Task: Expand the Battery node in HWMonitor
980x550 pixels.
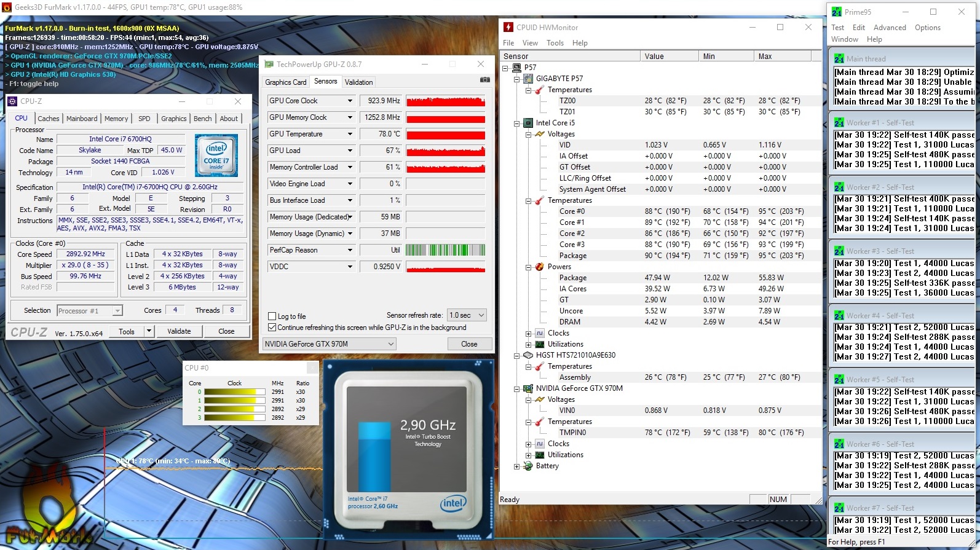Action: (x=516, y=466)
